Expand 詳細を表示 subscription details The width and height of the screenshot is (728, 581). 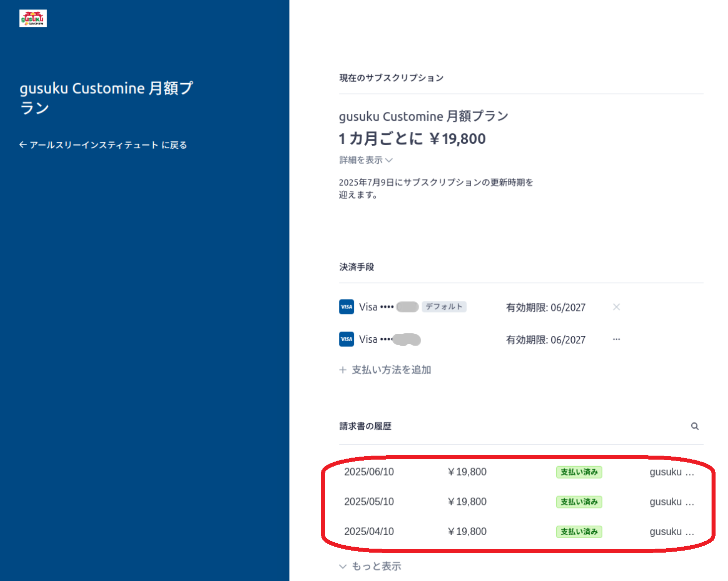pyautogui.click(x=366, y=160)
